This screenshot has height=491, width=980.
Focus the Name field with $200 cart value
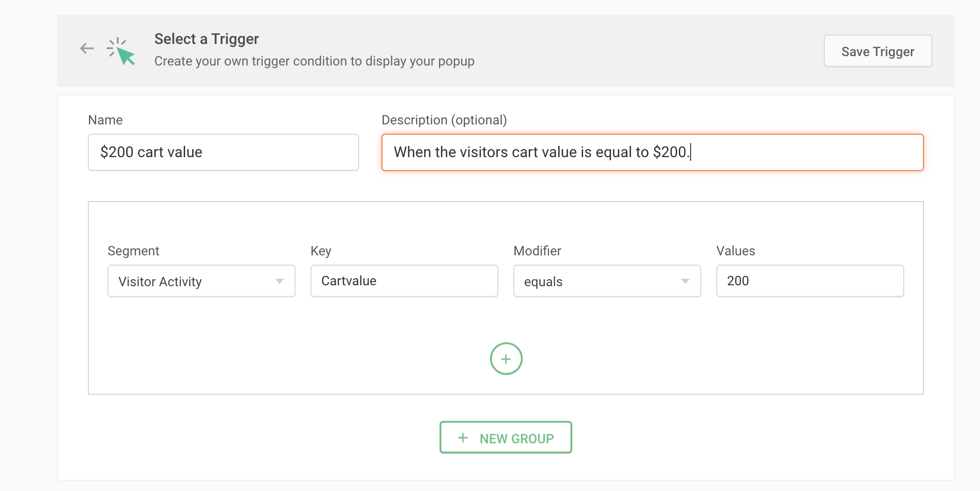pyautogui.click(x=223, y=152)
